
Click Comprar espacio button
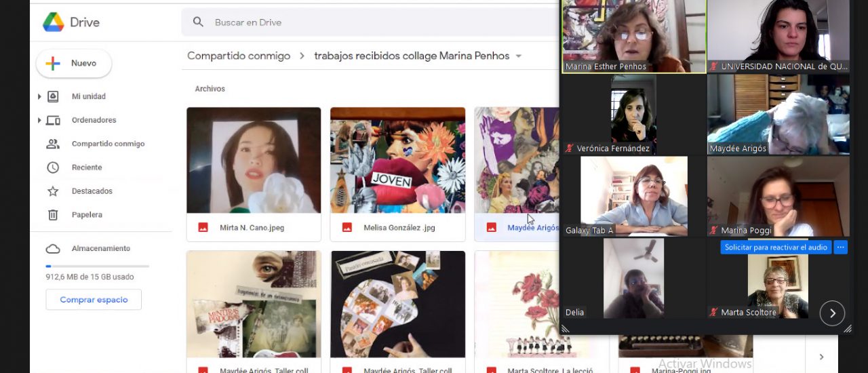point(94,300)
